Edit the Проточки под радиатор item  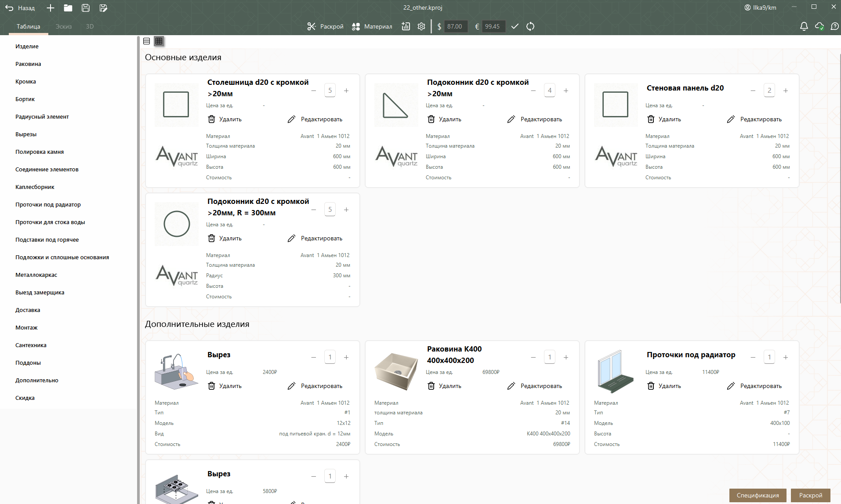pos(755,386)
